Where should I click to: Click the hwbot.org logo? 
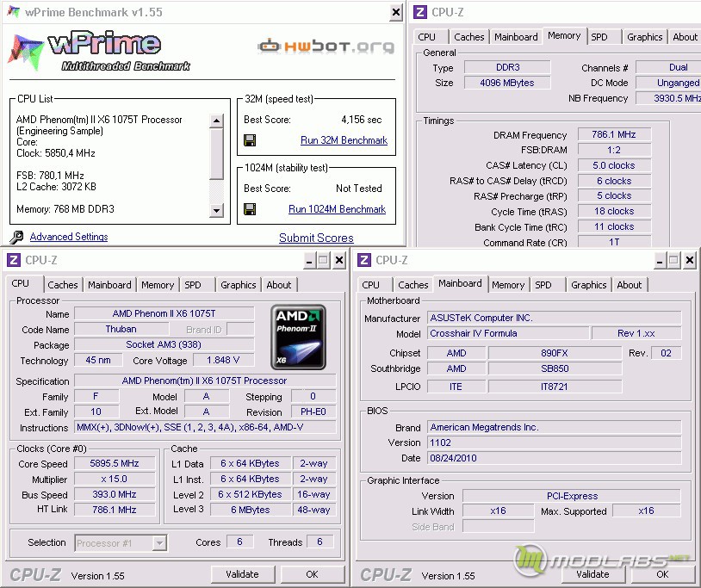326,46
